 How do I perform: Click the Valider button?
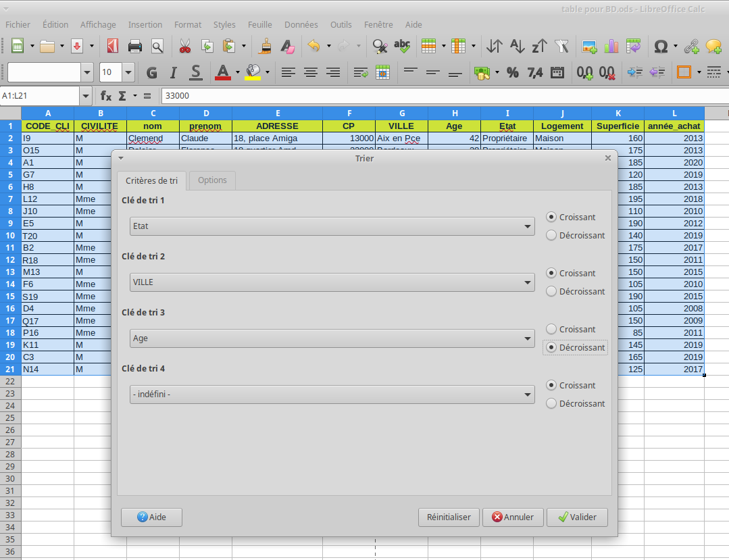coord(577,517)
